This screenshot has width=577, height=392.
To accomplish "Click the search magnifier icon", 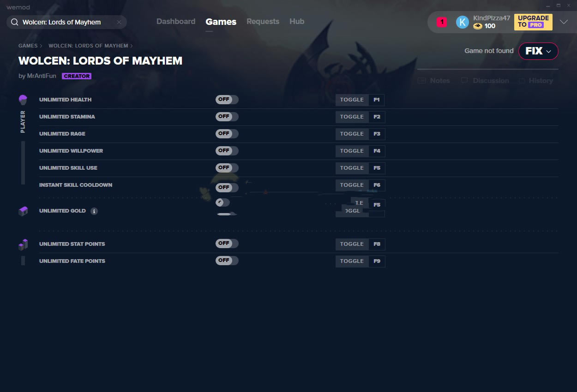I will [14, 22].
